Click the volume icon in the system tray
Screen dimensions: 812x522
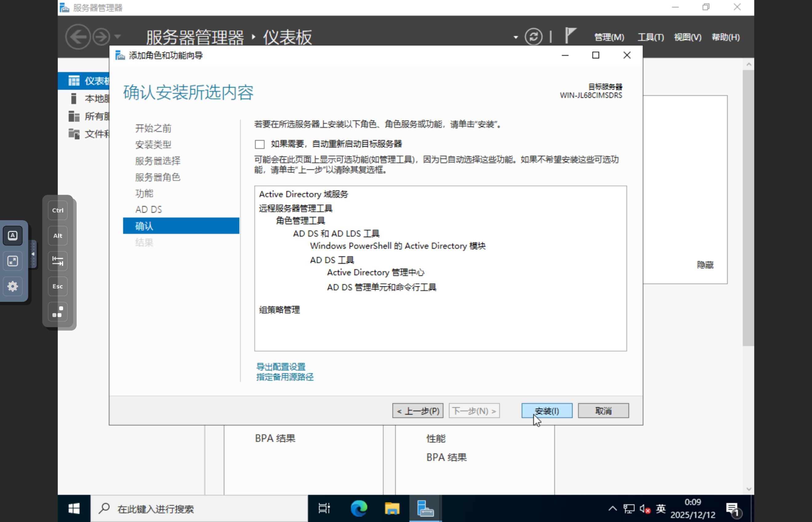645,509
